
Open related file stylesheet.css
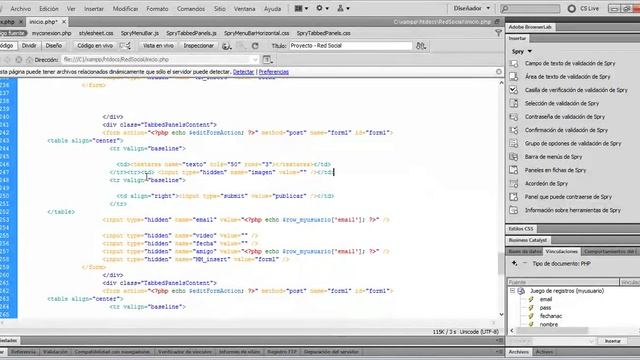[96, 33]
